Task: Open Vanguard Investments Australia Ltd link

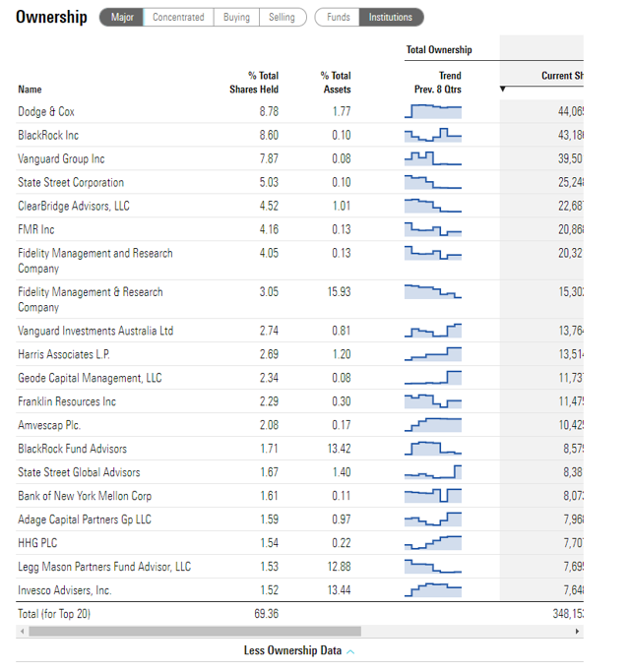Action: click(95, 331)
